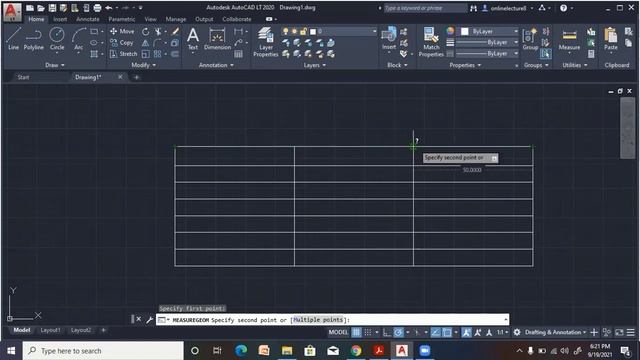Click the Copy tool
640x360 pixels.
tap(122, 42)
